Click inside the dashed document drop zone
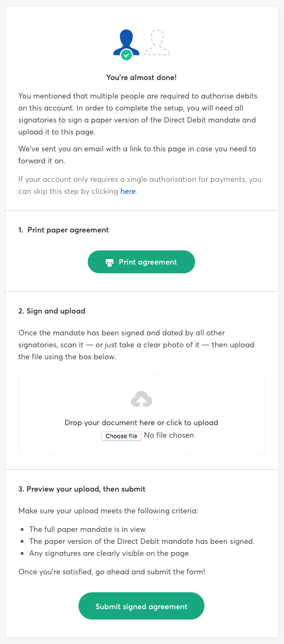This screenshot has width=284, height=644. click(141, 416)
